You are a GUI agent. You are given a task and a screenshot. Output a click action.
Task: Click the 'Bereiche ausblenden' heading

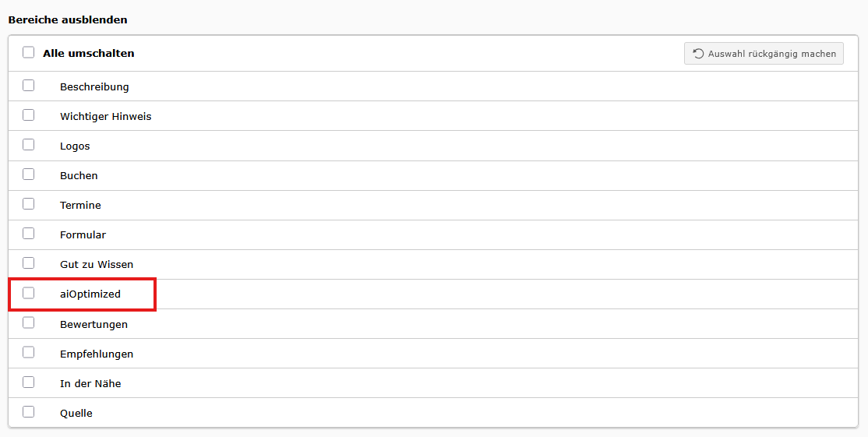coord(68,19)
